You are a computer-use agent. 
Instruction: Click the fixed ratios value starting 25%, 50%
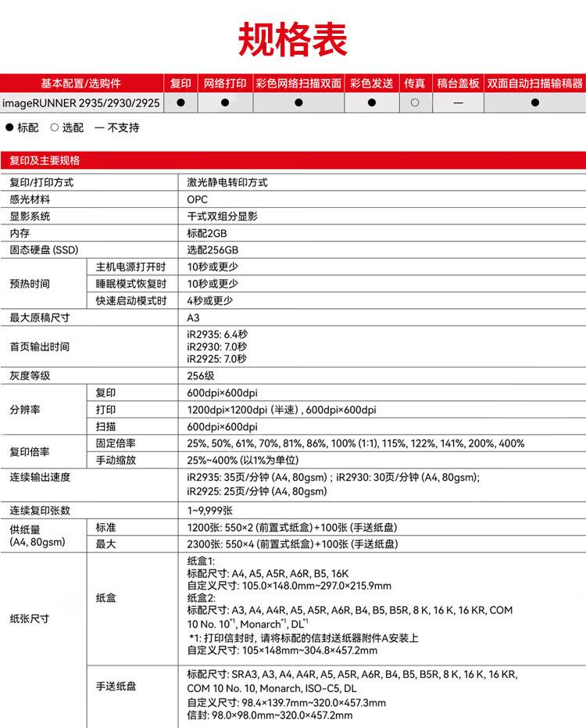[x=356, y=443]
